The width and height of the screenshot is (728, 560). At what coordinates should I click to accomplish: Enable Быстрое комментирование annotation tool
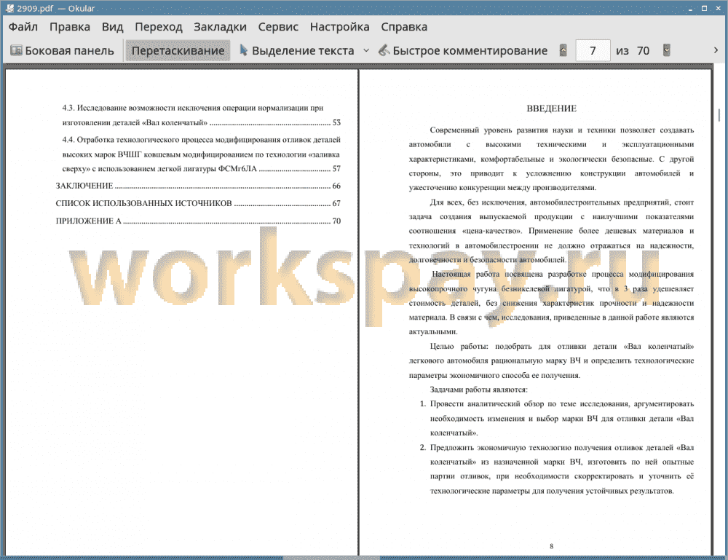(x=463, y=51)
